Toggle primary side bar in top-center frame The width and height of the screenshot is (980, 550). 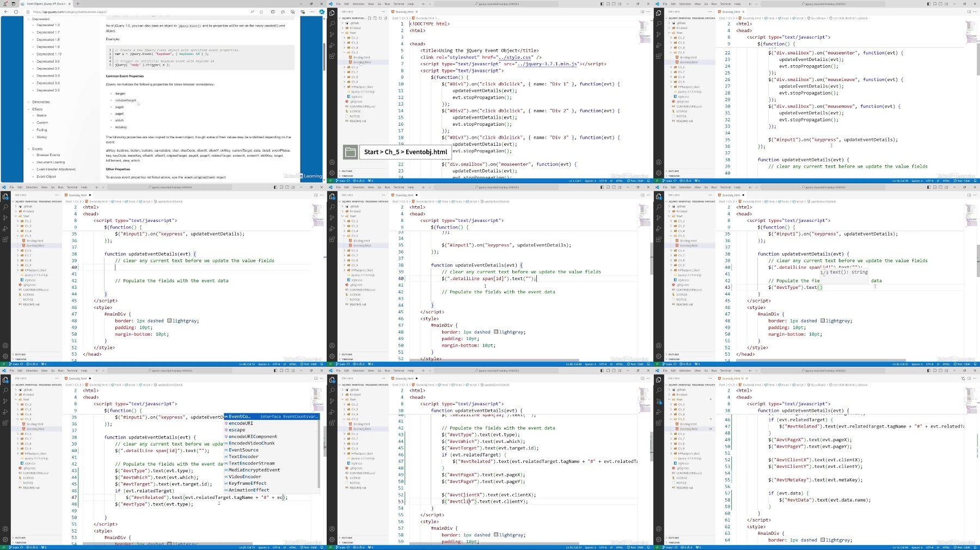[x=602, y=4]
